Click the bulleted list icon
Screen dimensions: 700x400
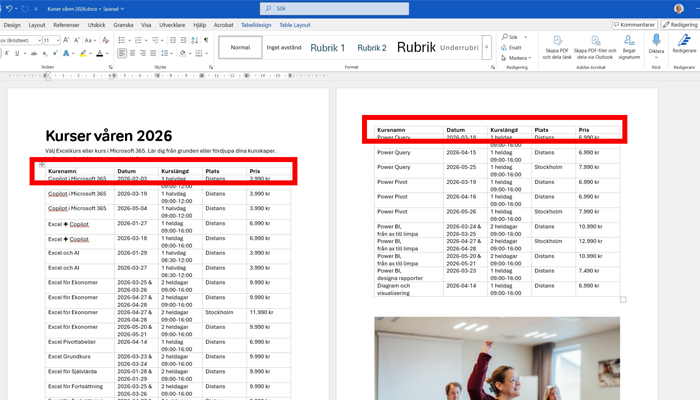(x=122, y=41)
